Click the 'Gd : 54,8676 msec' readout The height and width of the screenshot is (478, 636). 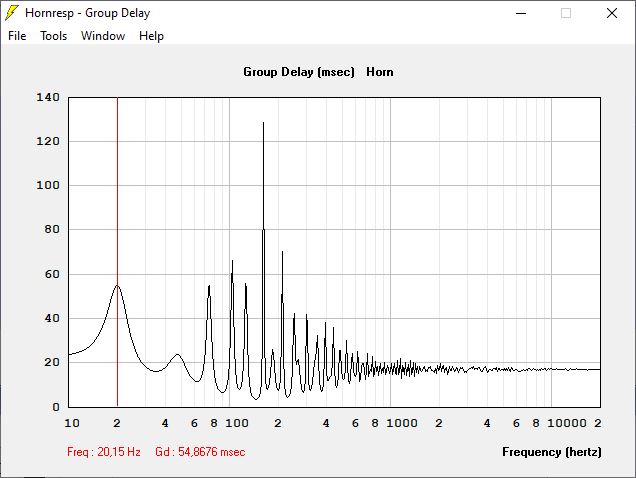coord(200,452)
